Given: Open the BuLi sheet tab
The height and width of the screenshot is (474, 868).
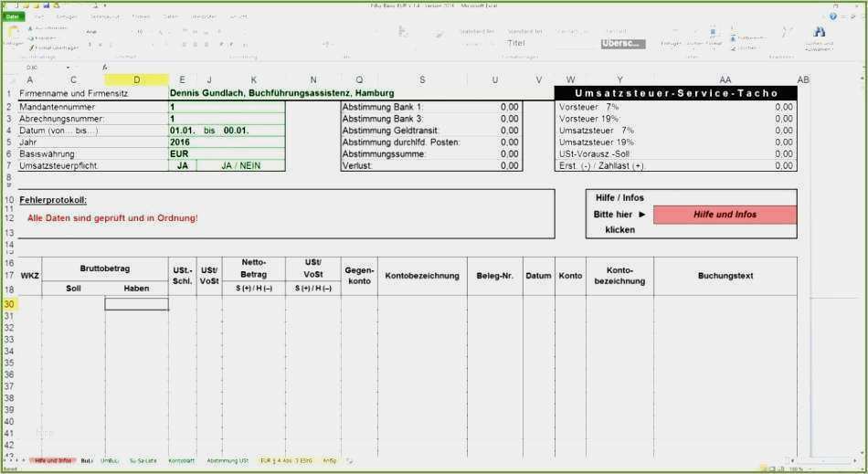Looking at the screenshot, I should [87, 460].
